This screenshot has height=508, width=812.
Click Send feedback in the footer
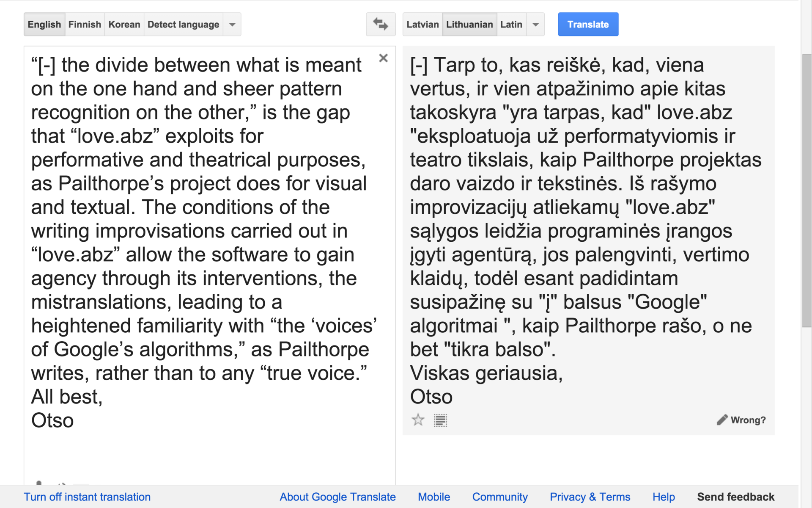[x=735, y=497]
